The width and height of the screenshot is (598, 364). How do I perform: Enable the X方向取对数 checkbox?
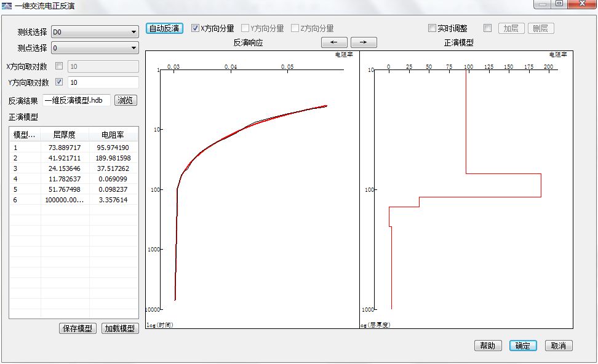click(59, 66)
